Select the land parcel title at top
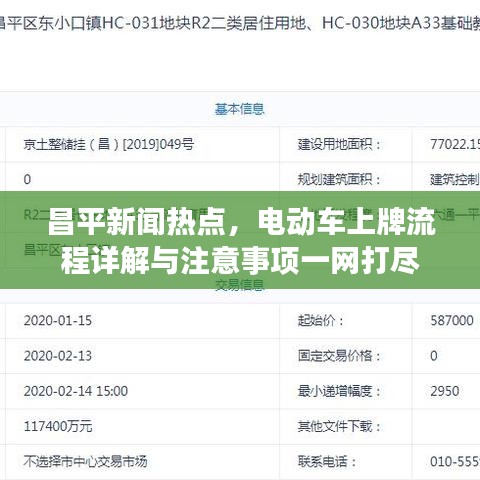 click(x=240, y=24)
